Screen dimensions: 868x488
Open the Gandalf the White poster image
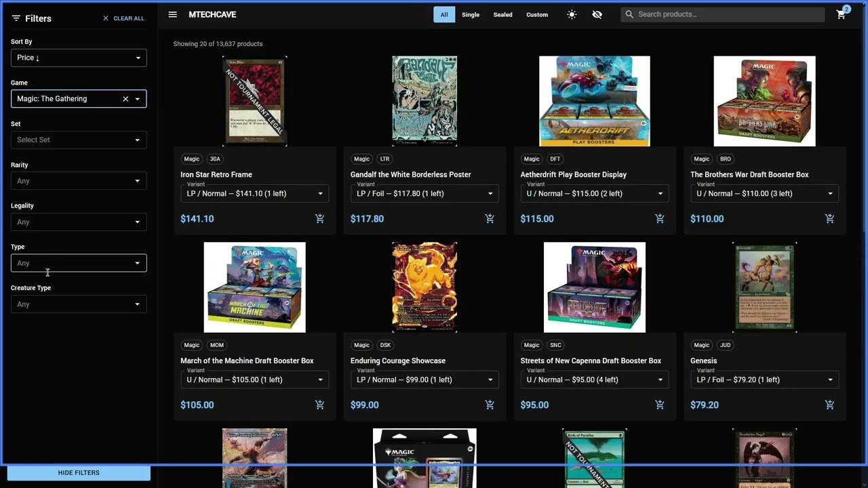425,101
